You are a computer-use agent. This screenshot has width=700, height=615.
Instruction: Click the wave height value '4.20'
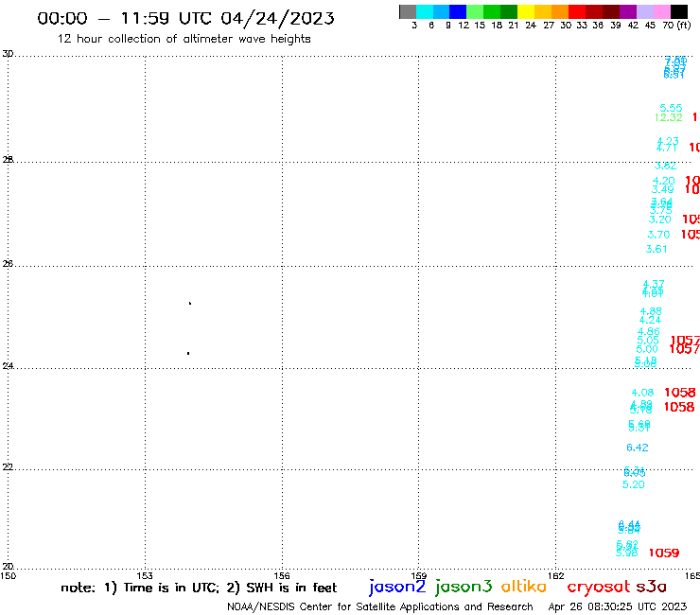tap(663, 181)
